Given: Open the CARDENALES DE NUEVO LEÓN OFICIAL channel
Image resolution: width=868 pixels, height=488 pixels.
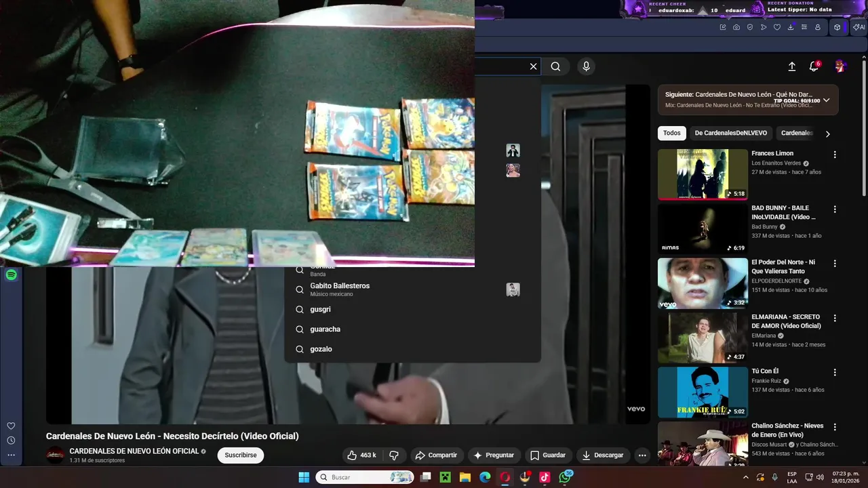Looking at the screenshot, I should (x=134, y=451).
